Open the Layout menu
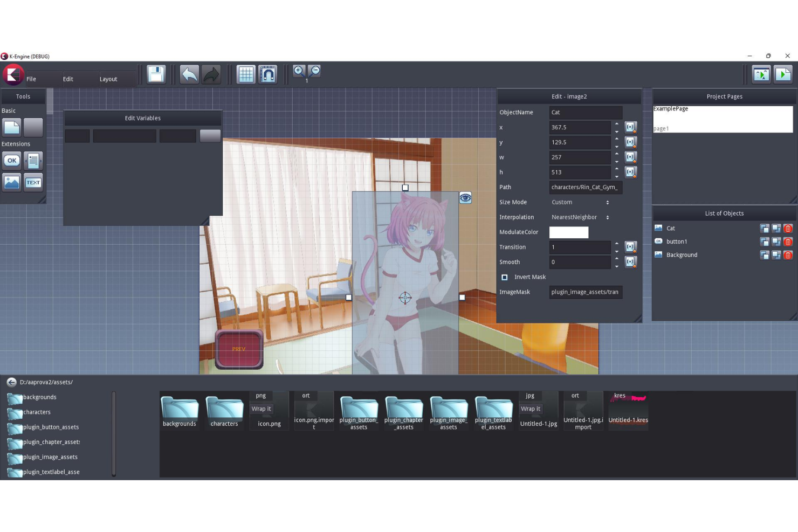 [108, 79]
